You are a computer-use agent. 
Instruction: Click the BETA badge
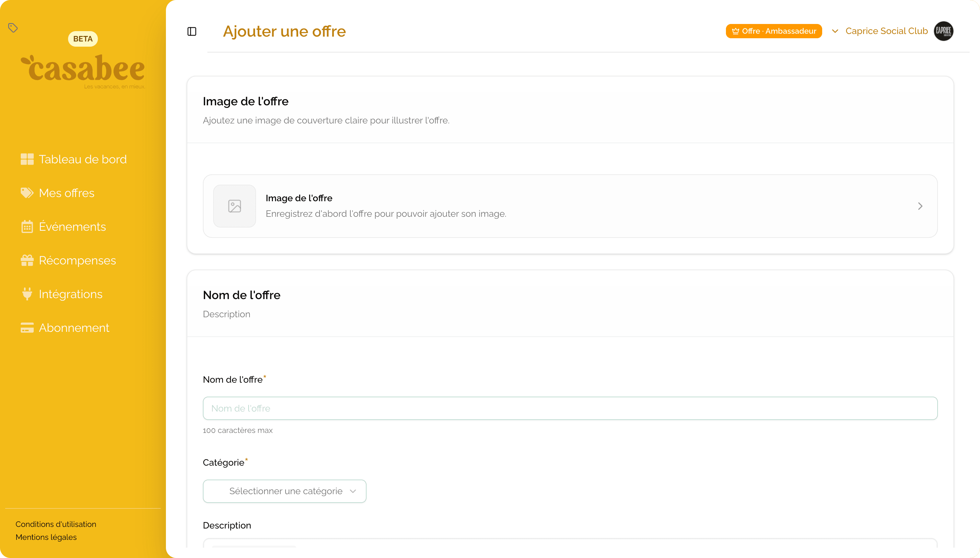tap(83, 39)
